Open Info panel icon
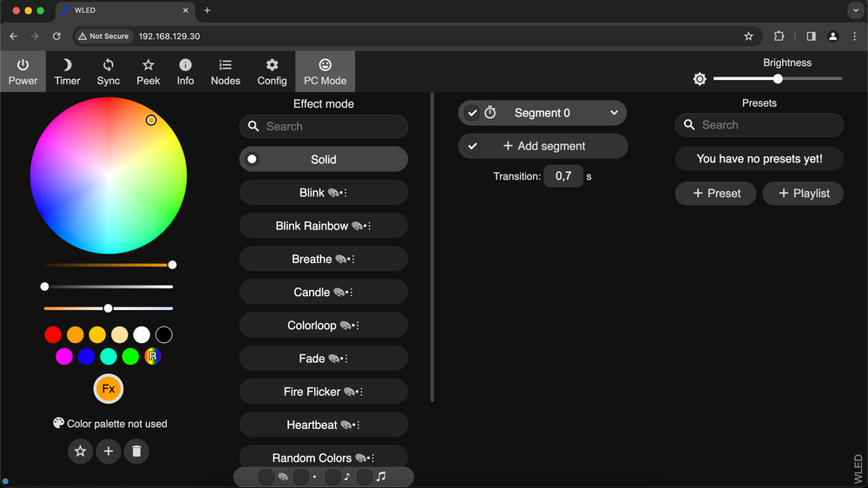The height and width of the screenshot is (488, 868). click(185, 65)
